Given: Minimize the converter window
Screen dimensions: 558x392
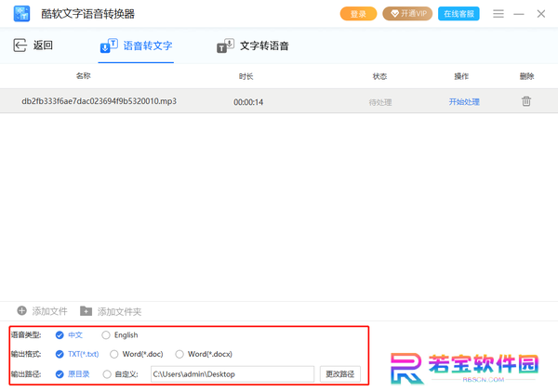Looking at the screenshot, I should [x=519, y=14].
